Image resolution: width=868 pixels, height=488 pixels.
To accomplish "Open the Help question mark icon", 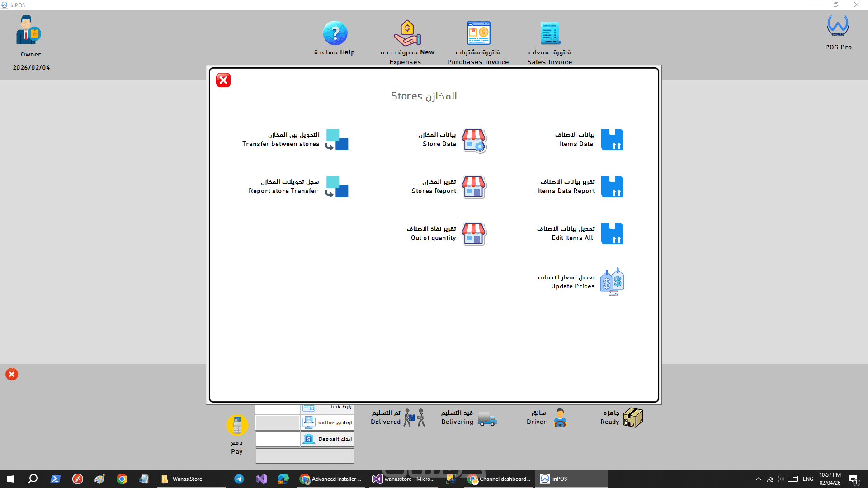I will (x=335, y=33).
